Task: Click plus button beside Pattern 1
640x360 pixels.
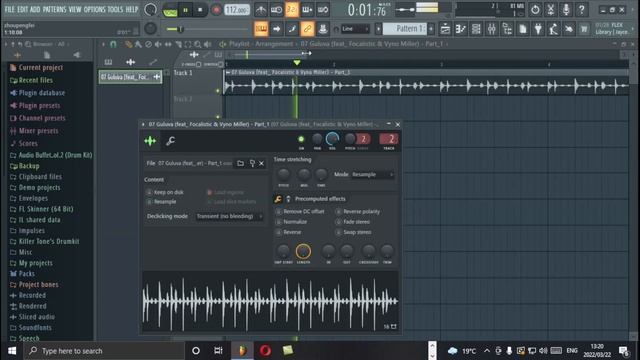Action: point(431,29)
